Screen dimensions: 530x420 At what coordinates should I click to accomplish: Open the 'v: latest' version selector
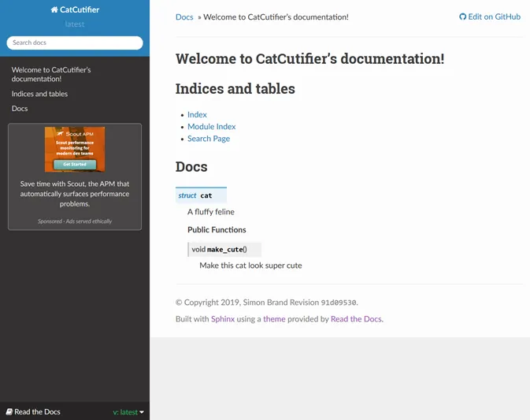(128, 412)
